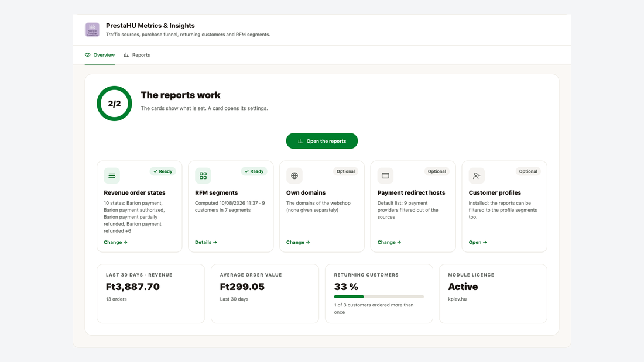Click "Traffic sources, purchase funnel" header subtitle
The image size is (644, 362).
[x=188, y=35]
